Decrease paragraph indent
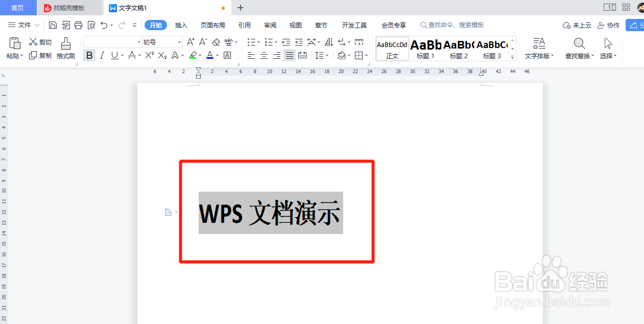 286,42
